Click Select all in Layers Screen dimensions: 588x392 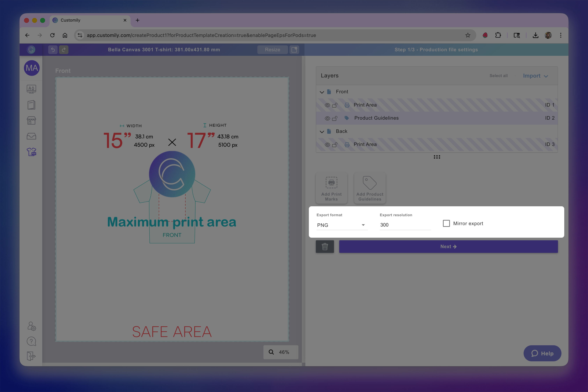498,76
